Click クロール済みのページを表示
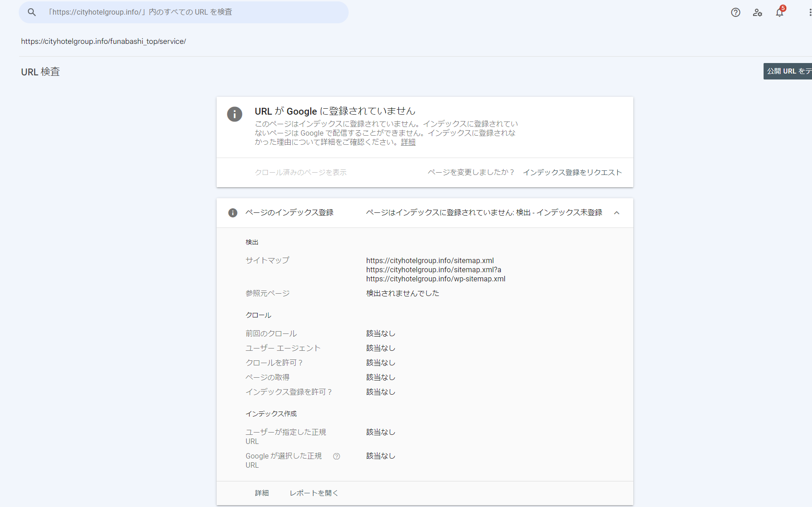The height and width of the screenshot is (507, 812). point(301,172)
